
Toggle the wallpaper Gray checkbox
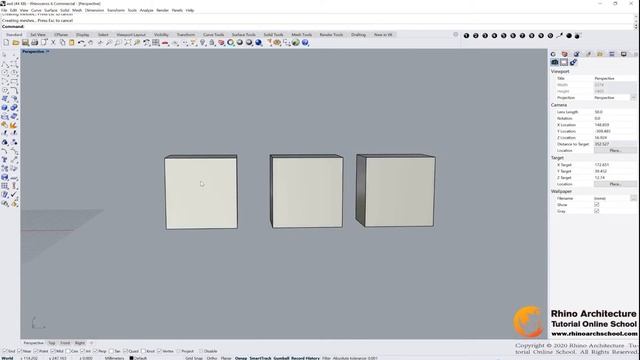point(596,211)
